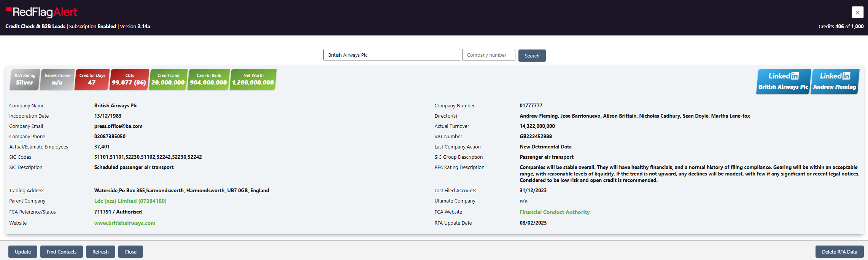Screen dimensions: 868x260
Task: Select 'New Detrimental Data' text
Action: [545, 147]
